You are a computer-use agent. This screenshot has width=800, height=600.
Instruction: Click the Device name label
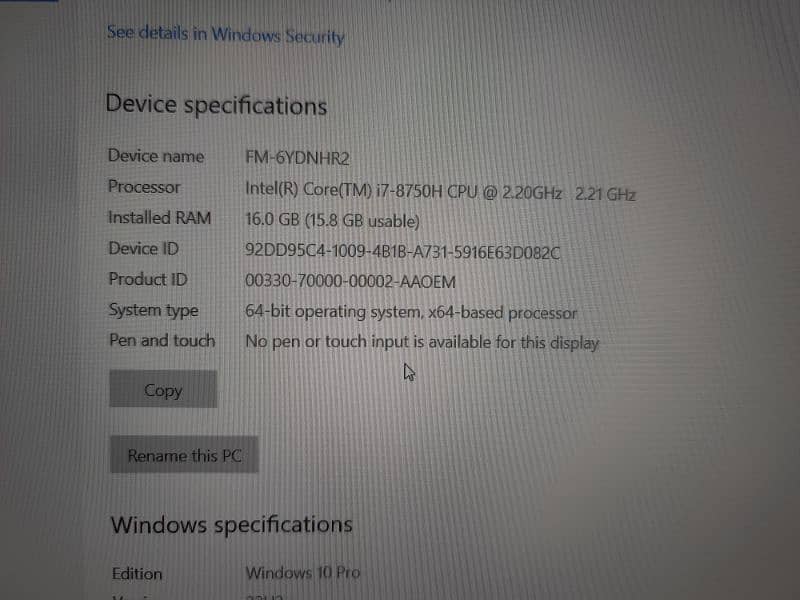tap(156, 156)
